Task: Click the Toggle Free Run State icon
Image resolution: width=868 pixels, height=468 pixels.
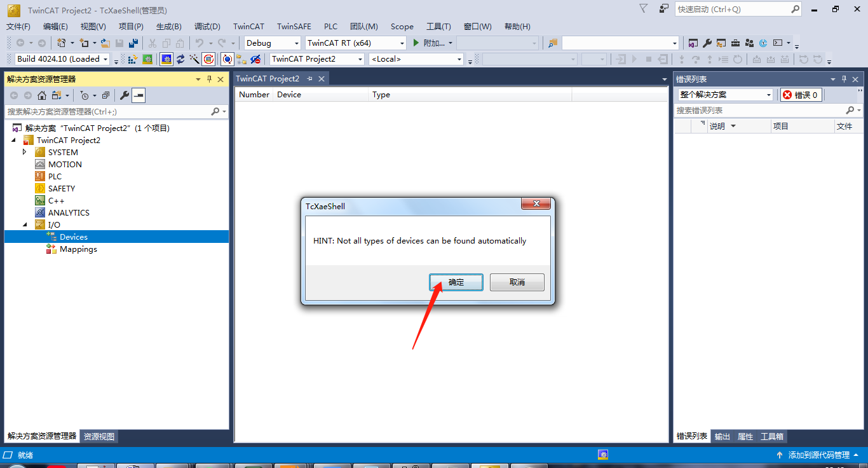Action: [x=208, y=59]
